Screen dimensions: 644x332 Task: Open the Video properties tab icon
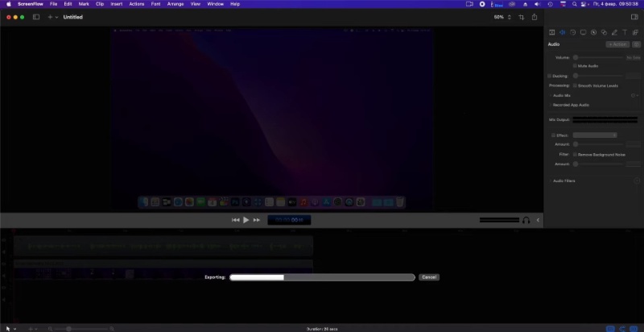coord(551,32)
